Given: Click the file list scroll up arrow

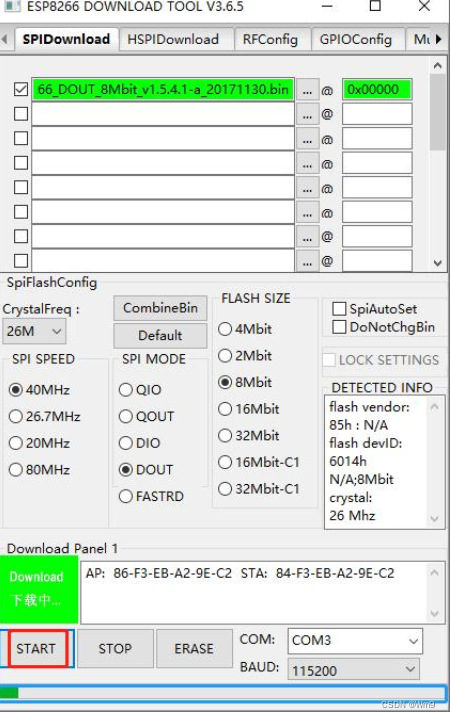Looking at the screenshot, I should (x=438, y=66).
